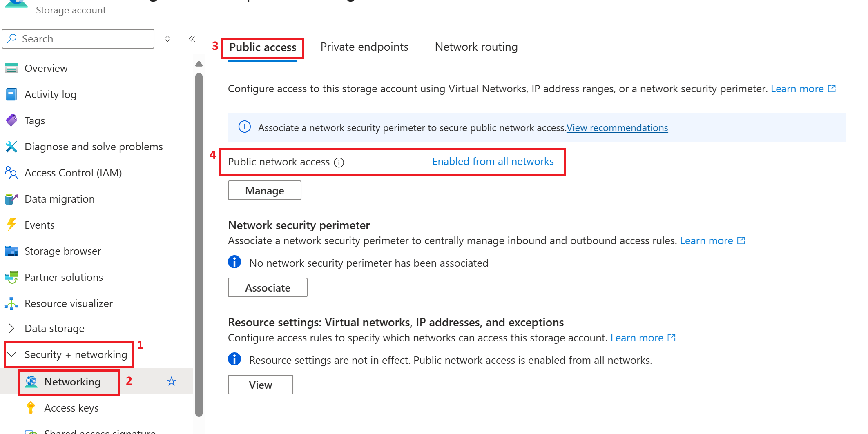The height and width of the screenshot is (434, 868).
Task: Collapse the Security + networking section
Action: (x=11, y=354)
